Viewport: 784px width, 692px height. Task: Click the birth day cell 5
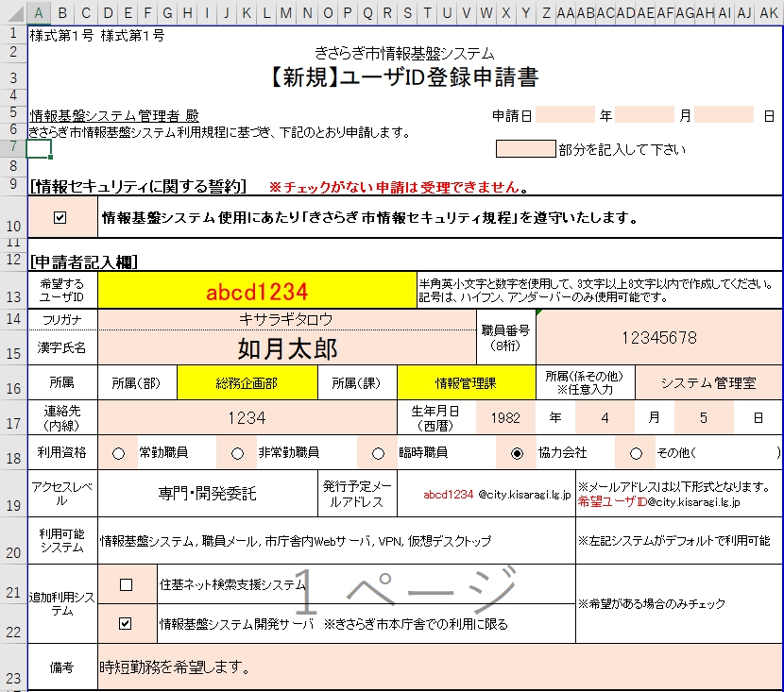(704, 417)
